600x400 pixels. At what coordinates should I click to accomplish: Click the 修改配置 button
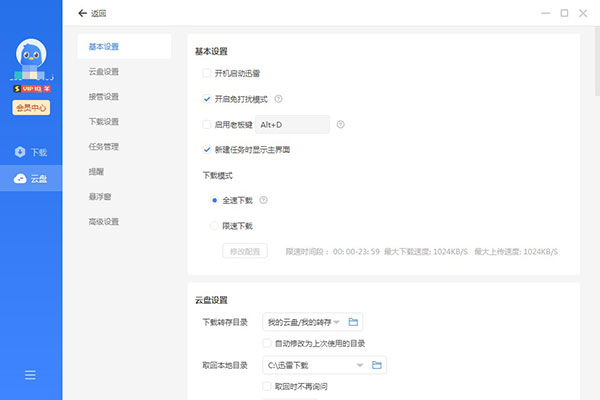coord(245,251)
